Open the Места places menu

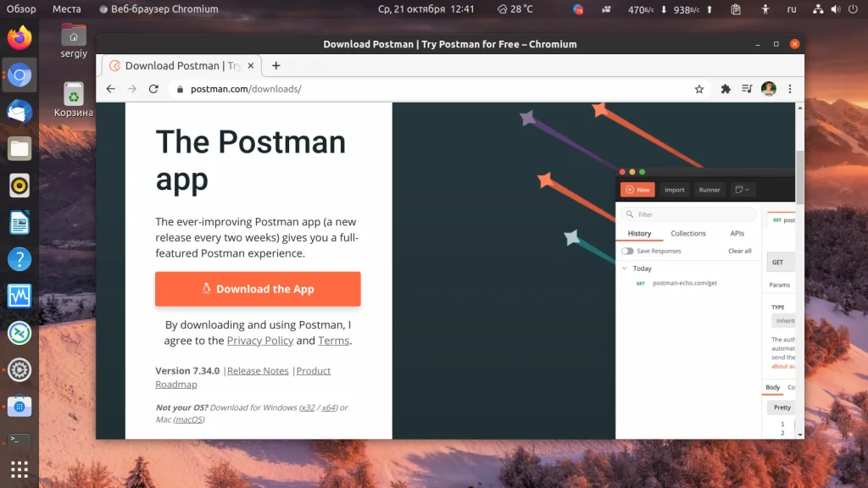click(x=66, y=8)
